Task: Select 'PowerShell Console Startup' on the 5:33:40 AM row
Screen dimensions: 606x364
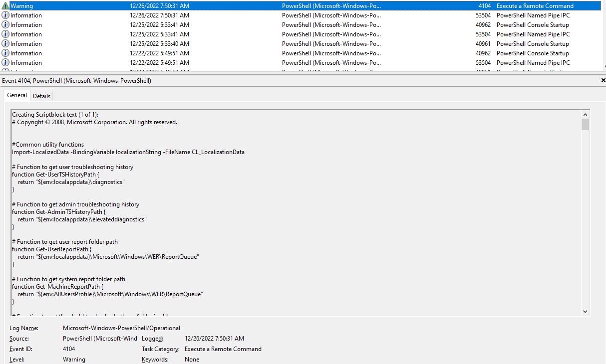Action: tap(533, 44)
